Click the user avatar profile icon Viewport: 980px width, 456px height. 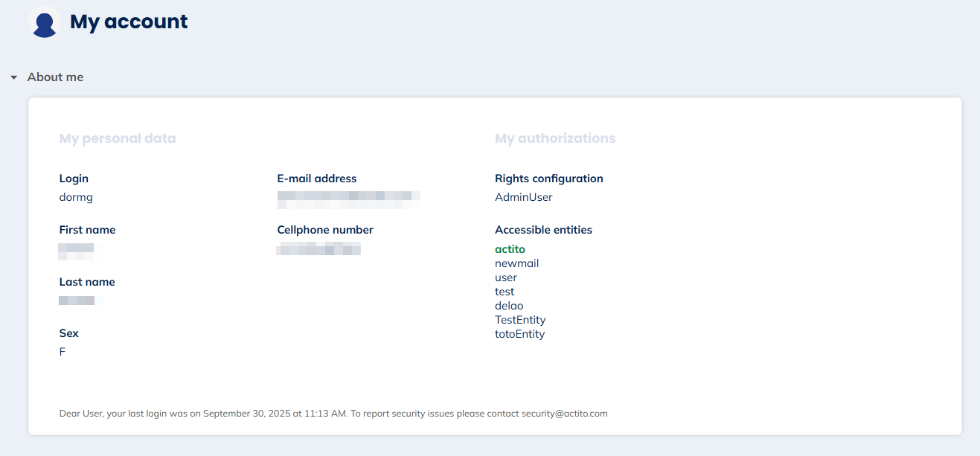(45, 22)
